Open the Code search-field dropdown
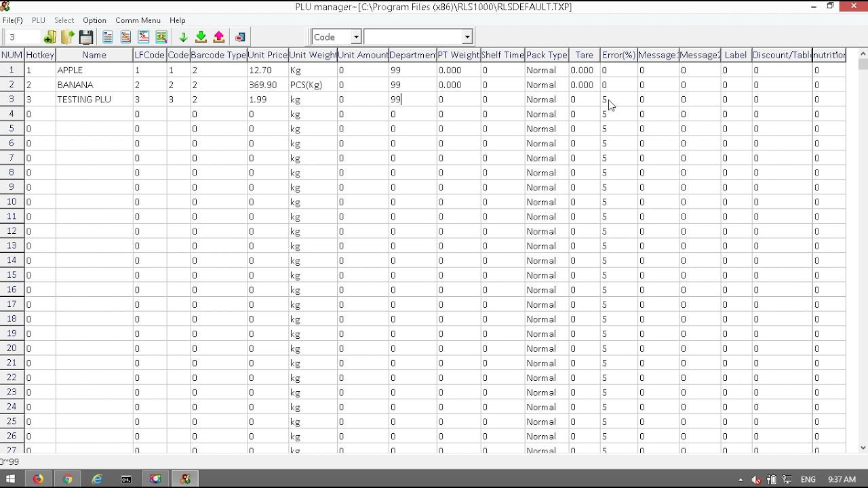The image size is (868, 488). click(x=355, y=37)
